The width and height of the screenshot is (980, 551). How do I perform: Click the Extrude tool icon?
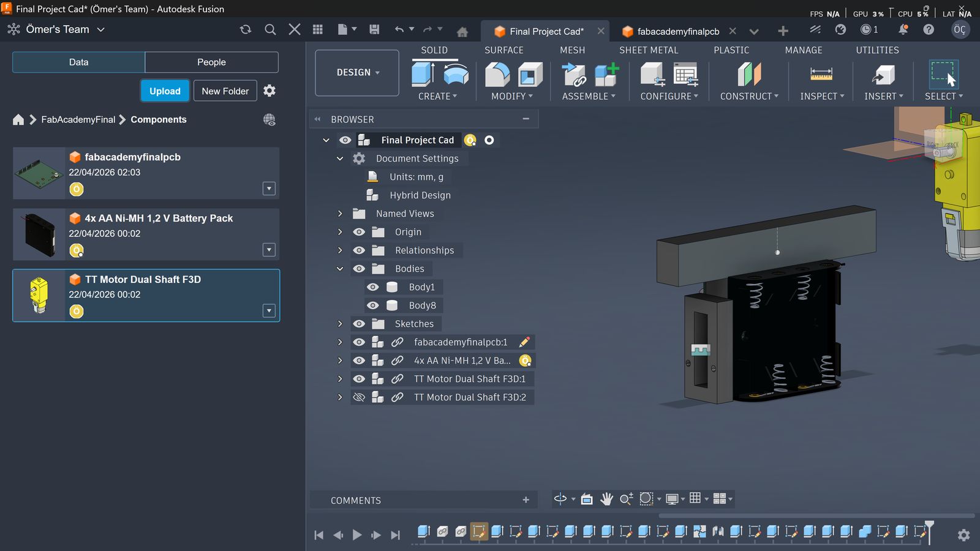point(423,75)
